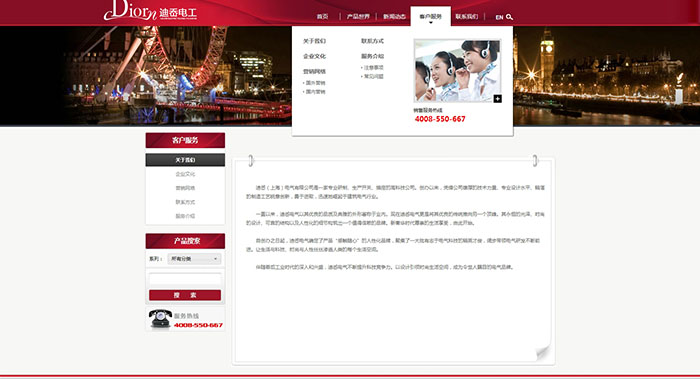The width and height of the screenshot is (700, 379).
Task: Click the curled page corner icon
Action: click(543, 353)
